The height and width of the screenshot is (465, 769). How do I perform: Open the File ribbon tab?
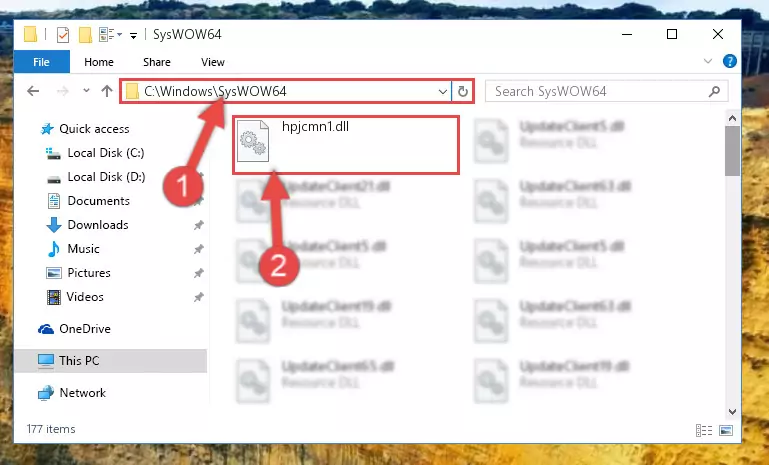(41, 62)
